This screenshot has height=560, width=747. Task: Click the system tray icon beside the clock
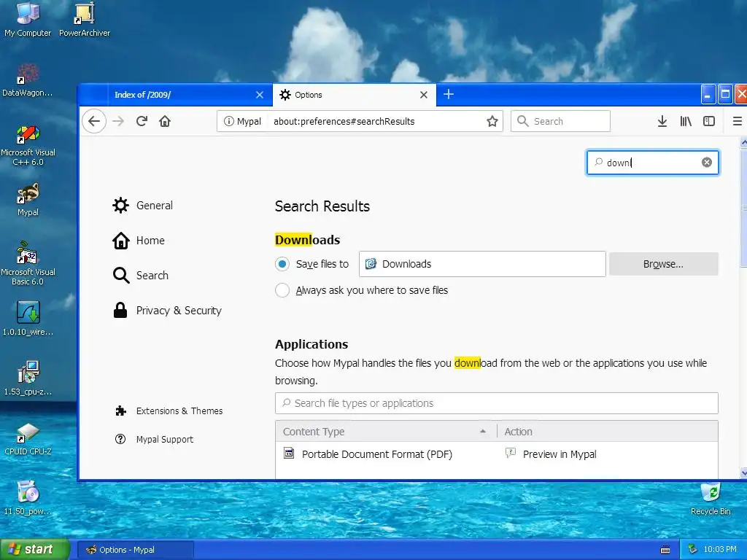point(693,550)
